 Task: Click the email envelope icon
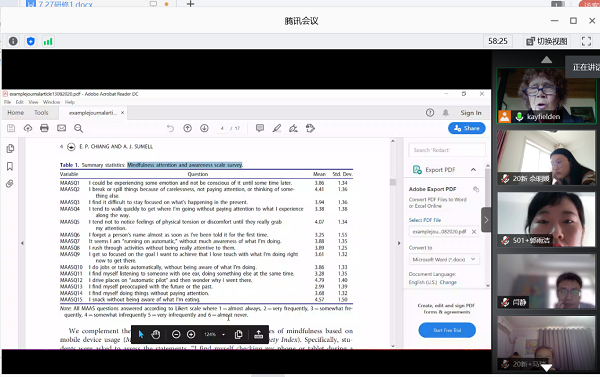point(61,128)
